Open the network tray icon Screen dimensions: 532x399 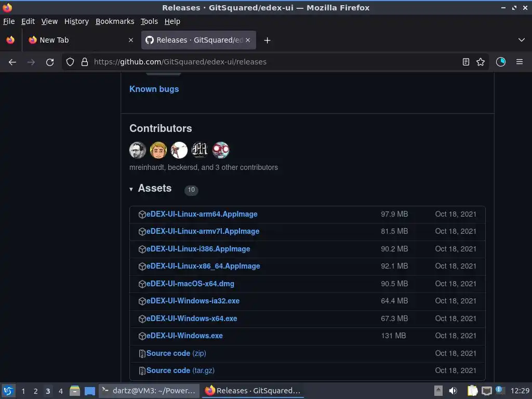pyautogui.click(x=486, y=391)
